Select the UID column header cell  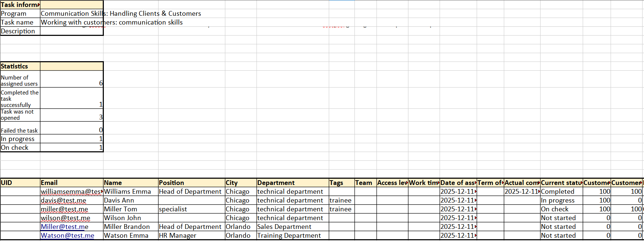pyautogui.click(x=20, y=183)
